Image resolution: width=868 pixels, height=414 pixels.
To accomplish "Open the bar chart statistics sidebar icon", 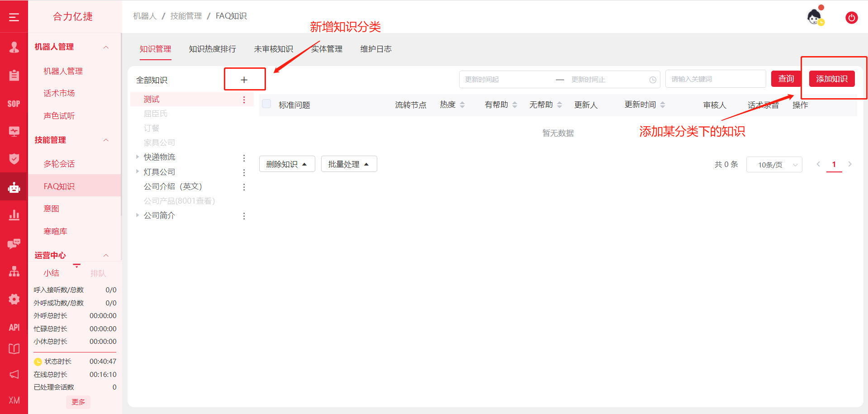I will pos(14,215).
